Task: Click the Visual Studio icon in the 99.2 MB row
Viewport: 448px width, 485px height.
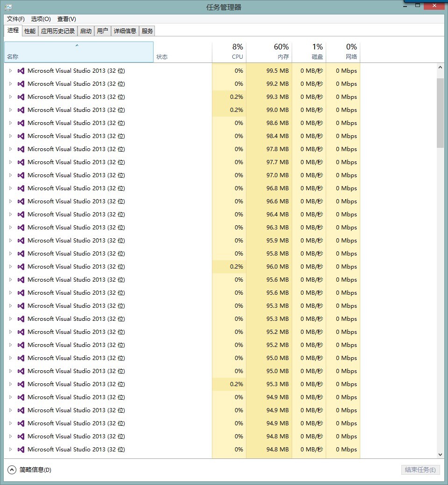Action: 21,84
